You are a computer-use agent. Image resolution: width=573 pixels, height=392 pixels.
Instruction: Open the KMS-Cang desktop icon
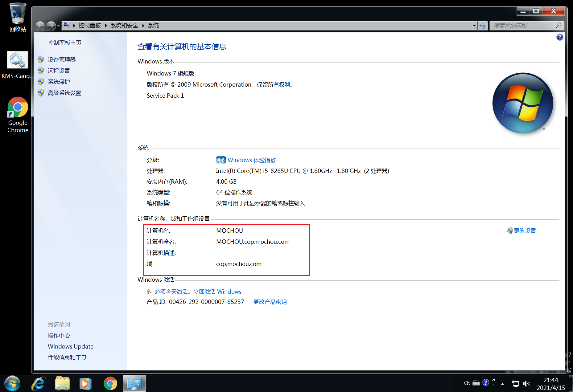[17, 65]
